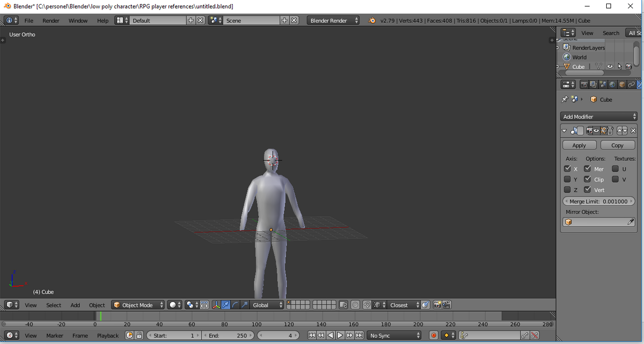The image size is (644, 344).
Task: Toggle the Clipping option checkbox
Action: click(588, 179)
